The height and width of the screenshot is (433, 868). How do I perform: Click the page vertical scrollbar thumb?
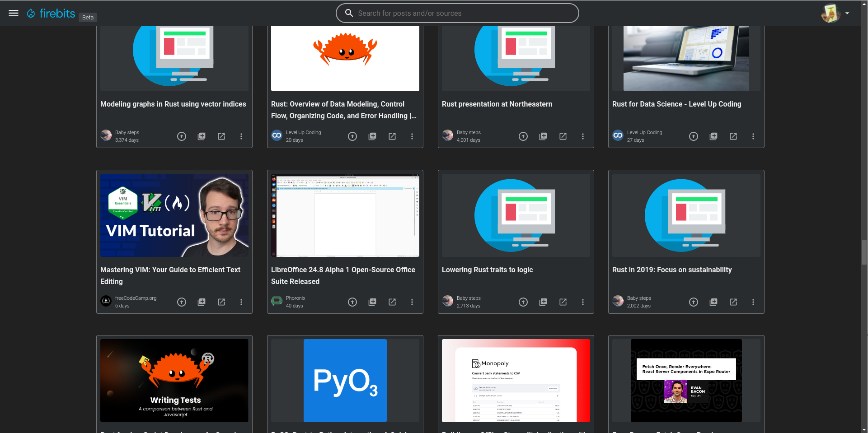click(x=864, y=252)
